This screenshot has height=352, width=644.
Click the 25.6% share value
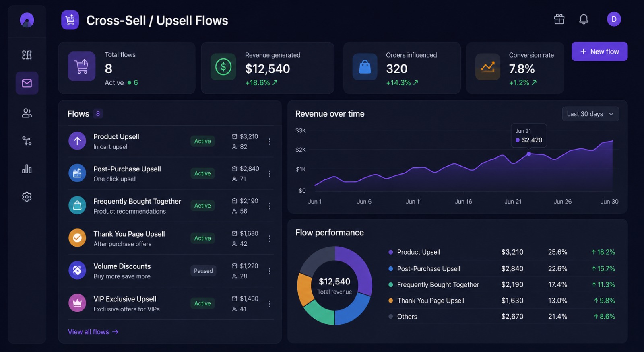coord(557,252)
